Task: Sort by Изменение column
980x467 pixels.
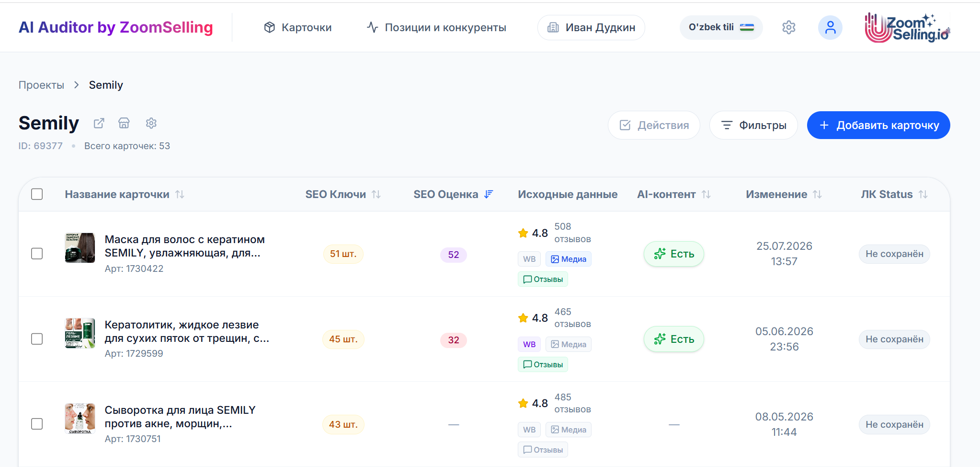Action: [x=784, y=194]
